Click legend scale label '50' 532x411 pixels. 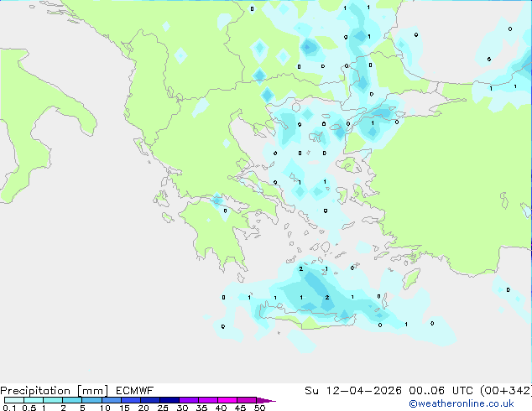tap(260, 408)
